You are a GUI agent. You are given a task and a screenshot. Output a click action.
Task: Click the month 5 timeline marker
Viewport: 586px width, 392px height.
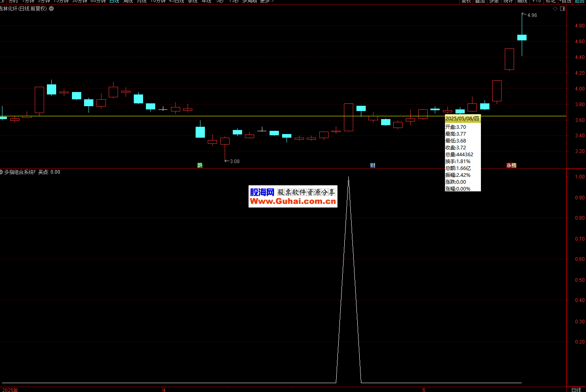coord(424,390)
